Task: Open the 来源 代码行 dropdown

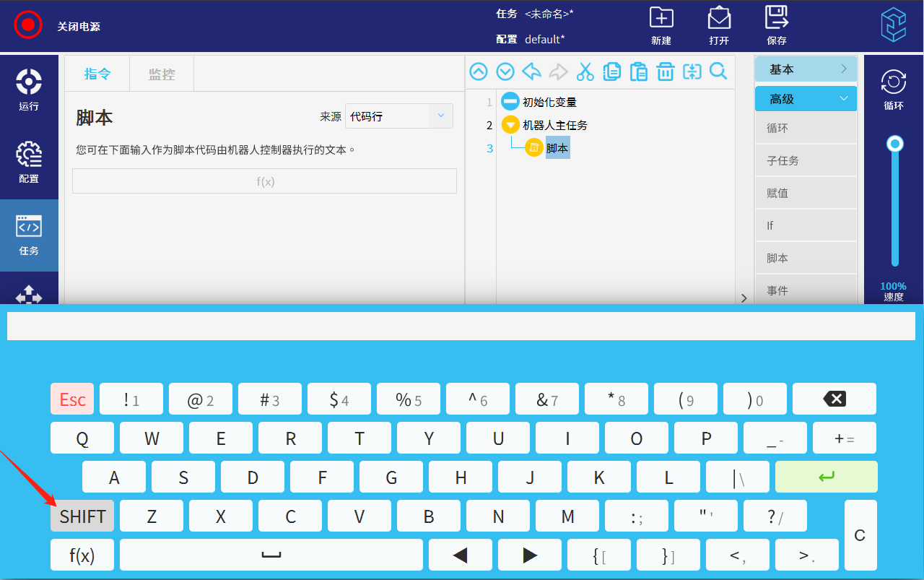Action: (398, 116)
